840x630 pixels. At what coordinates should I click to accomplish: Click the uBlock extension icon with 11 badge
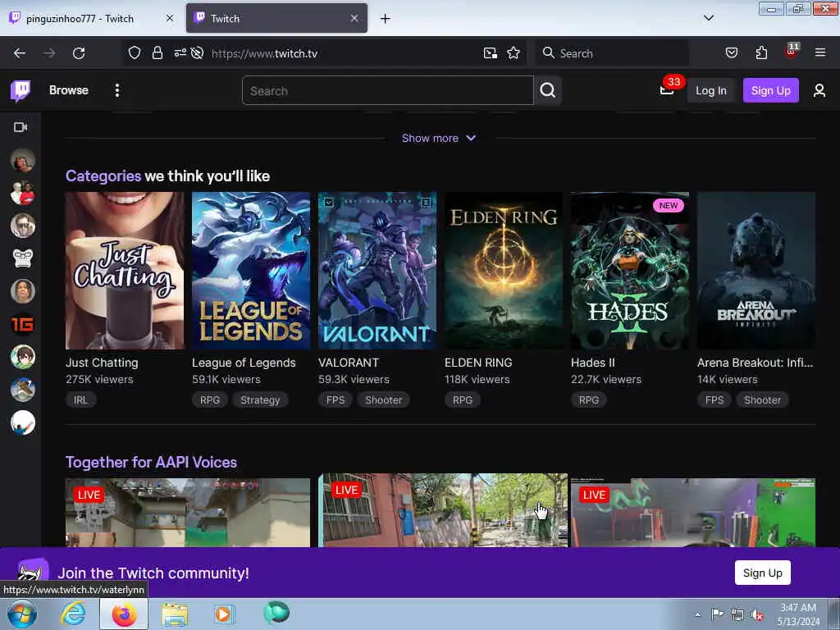pos(792,52)
